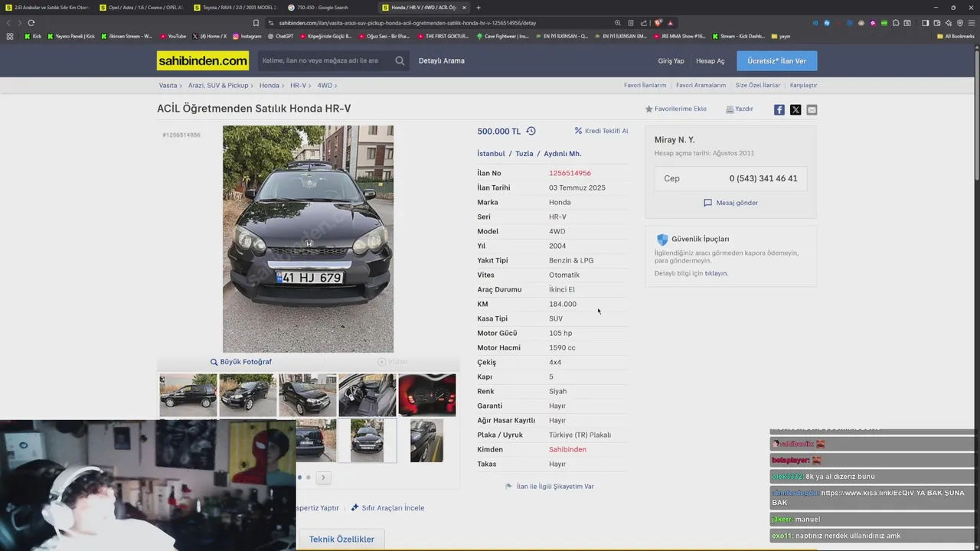Screen dimensions: 980x551
Task: Share listing on X
Action: click(795, 109)
